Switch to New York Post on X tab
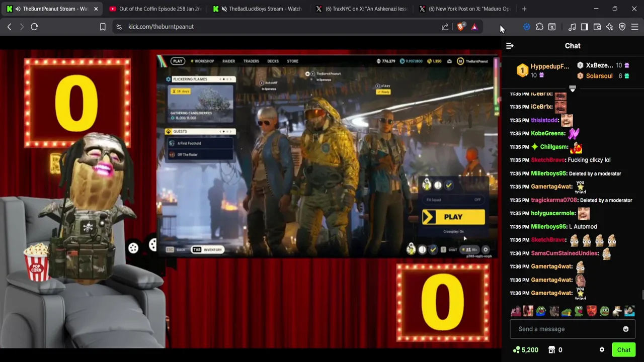This screenshot has height=362, width=644. (x=465, y=9)
